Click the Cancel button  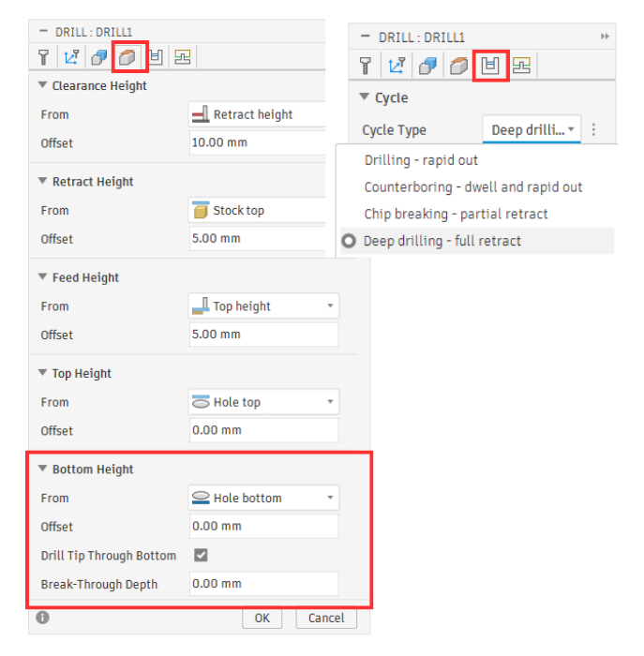pos(326,618)
